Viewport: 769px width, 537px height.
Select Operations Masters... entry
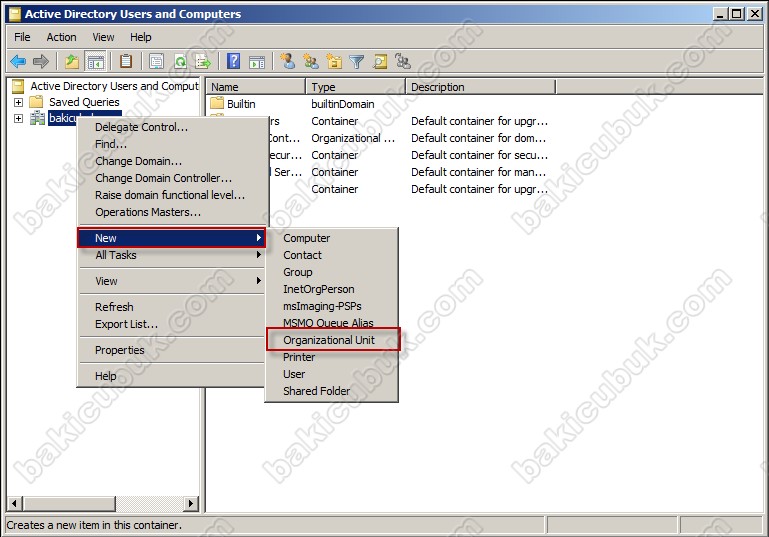(x=173, y=212)
